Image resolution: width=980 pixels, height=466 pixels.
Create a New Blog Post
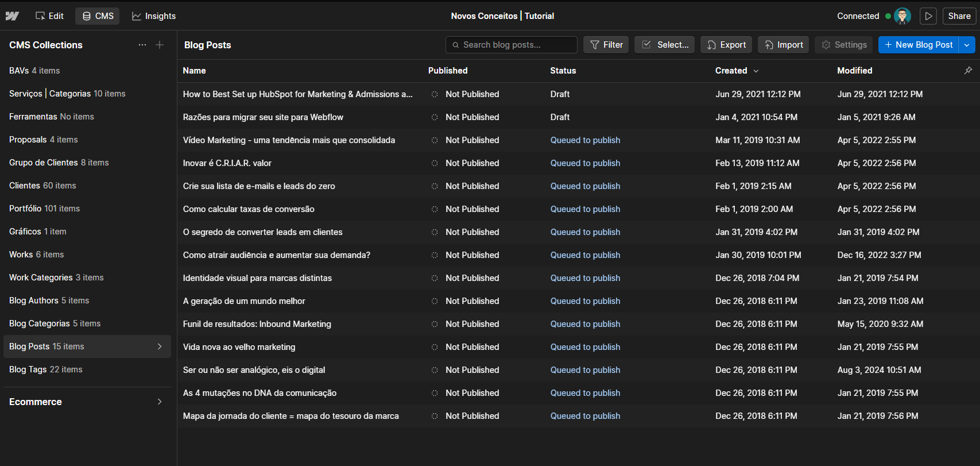[x=919, y=45]
